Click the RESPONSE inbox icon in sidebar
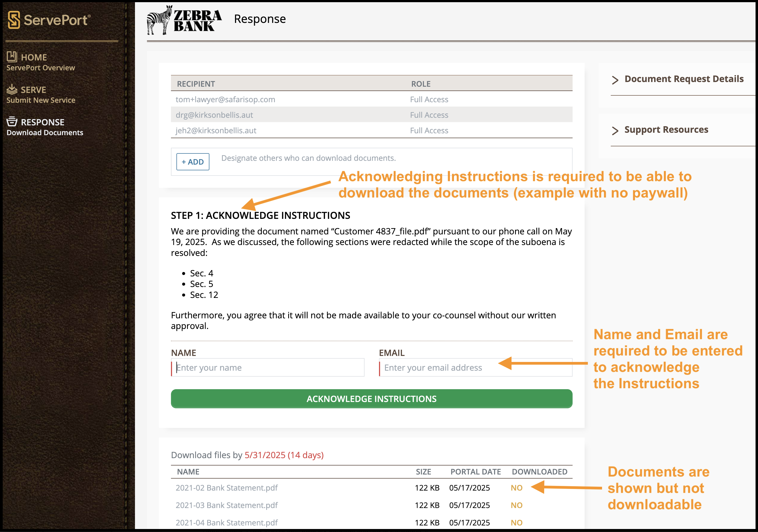 tap(12, 122)
